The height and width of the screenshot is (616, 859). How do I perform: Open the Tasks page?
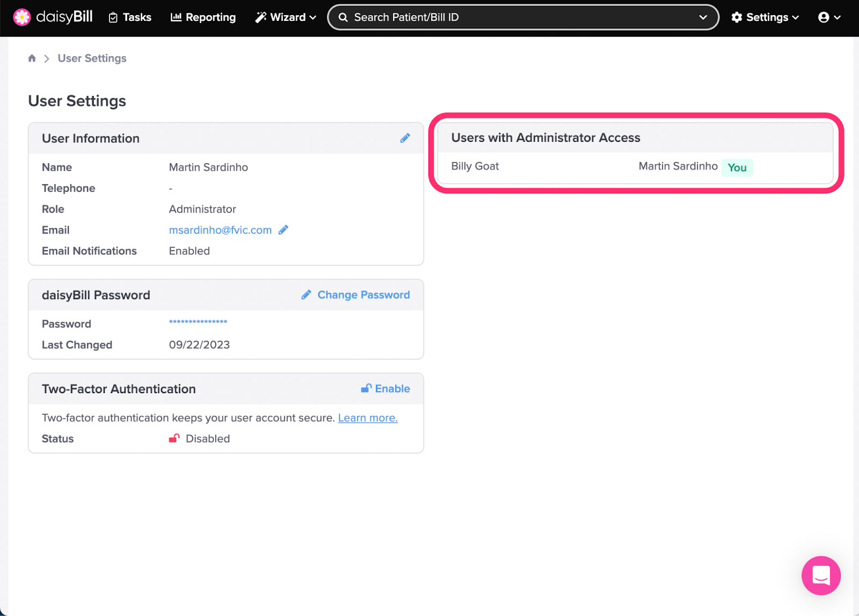(130, 17)
